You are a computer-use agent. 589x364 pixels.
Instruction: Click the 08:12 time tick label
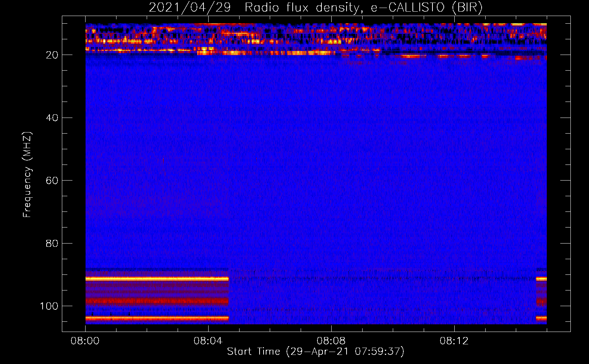(x=454, y=341)
